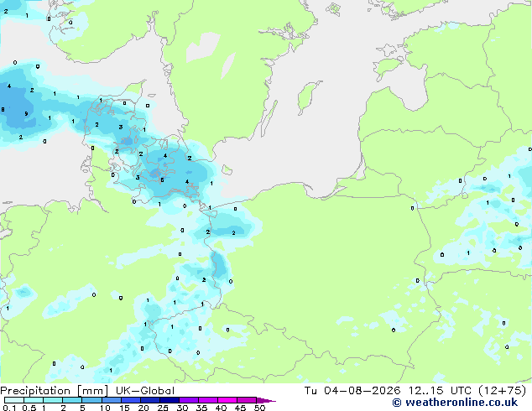
Task: Click the 'UK-Global' model label
Action: (145, 391)
